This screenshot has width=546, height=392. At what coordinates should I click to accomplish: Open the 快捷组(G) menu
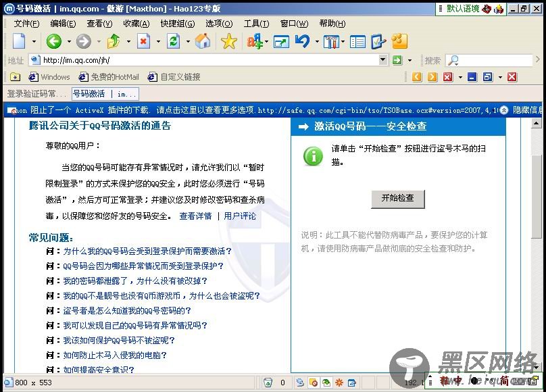click(178, 24)
